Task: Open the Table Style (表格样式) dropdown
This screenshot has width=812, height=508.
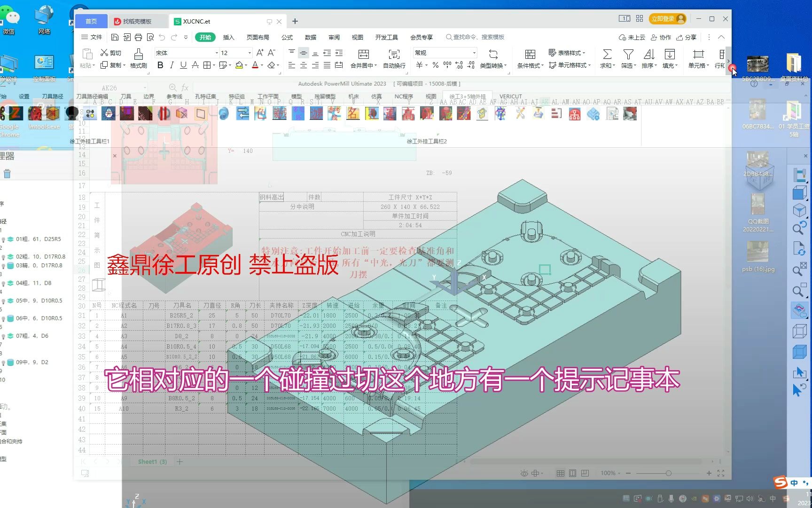Action: 567,53
